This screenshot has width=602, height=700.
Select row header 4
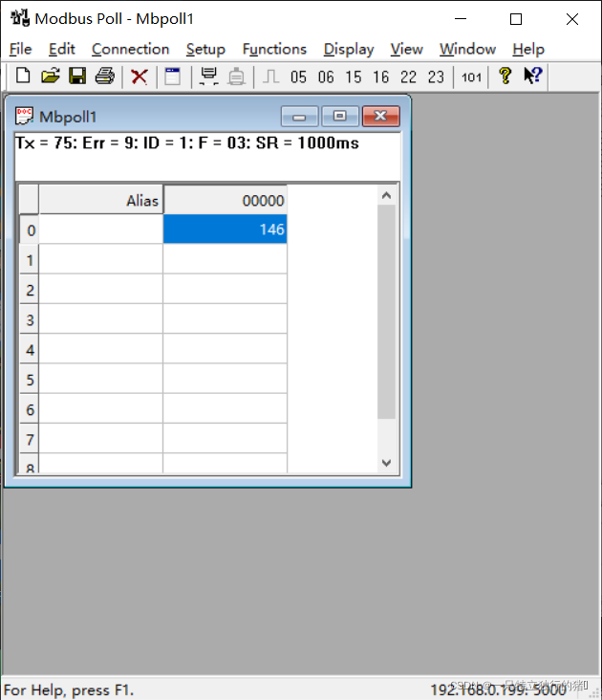[x=30, y=350]
